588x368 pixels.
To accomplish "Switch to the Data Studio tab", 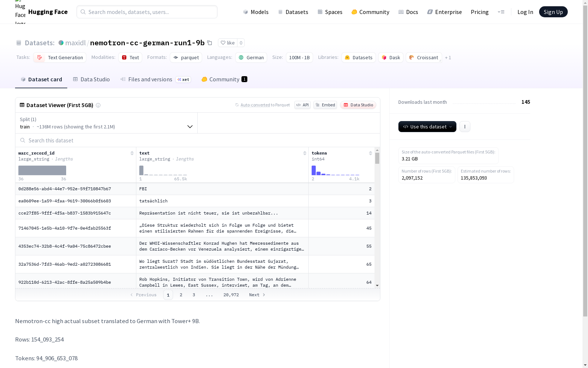I will point(91,79).
